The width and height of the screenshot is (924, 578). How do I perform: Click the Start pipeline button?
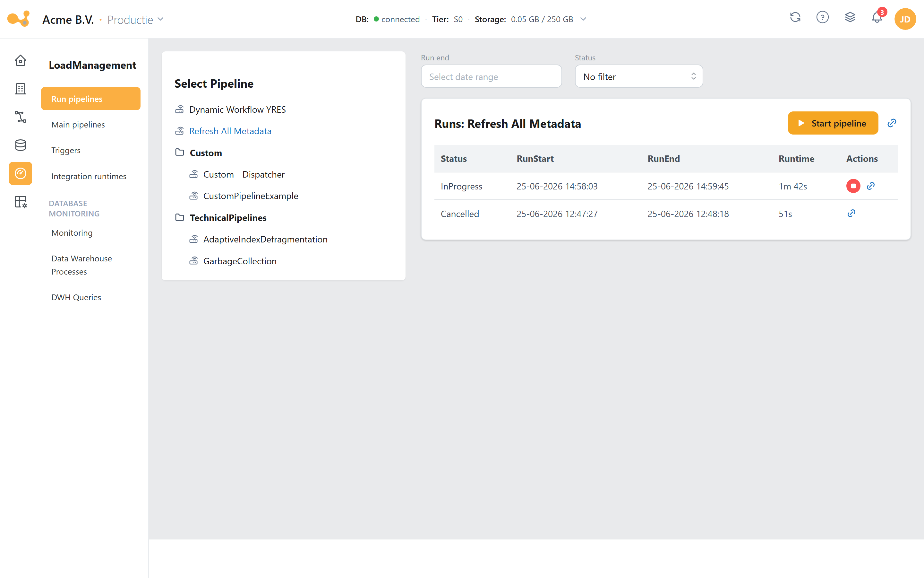tap(833, 123)
